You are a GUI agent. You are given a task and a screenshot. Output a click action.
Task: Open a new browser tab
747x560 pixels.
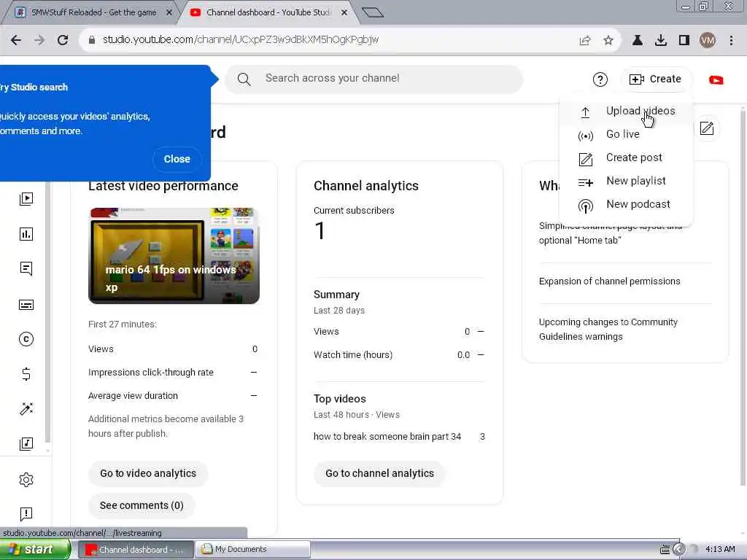(x=373, y=12)
